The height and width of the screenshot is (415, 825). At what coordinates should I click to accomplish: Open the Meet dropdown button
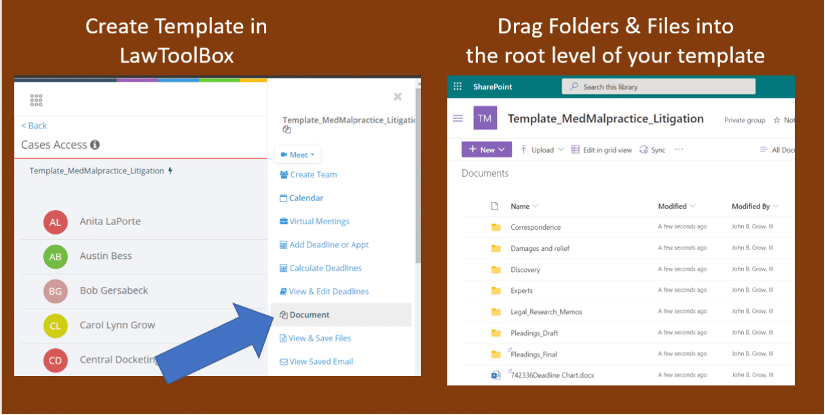[x=297, y=155]
